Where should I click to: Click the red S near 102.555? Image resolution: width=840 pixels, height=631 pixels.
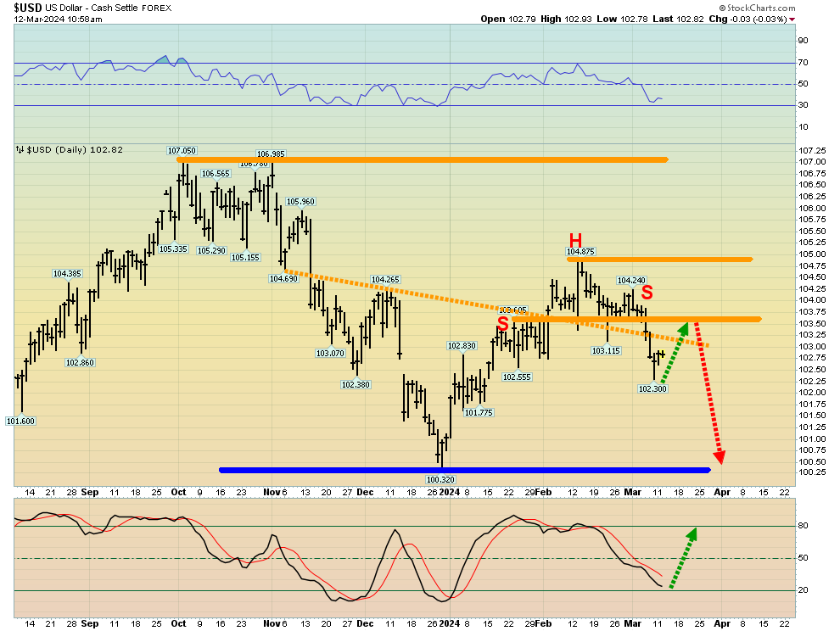(x=502, y=323)
